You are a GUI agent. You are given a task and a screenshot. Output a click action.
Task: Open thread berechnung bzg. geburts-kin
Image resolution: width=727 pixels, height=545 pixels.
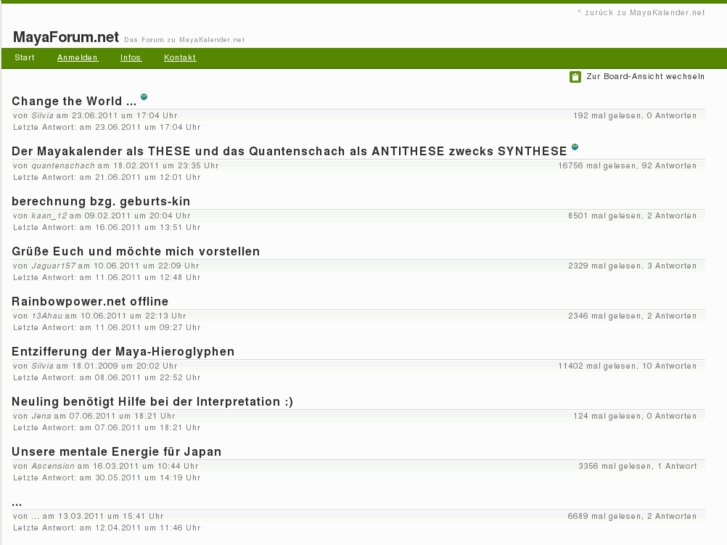click(x=101, y=201)
